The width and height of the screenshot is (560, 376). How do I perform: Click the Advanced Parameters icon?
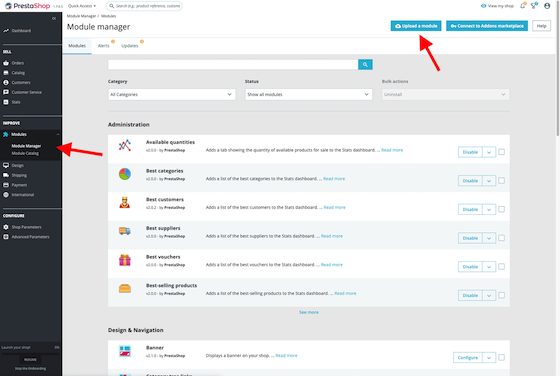point(6,237)
